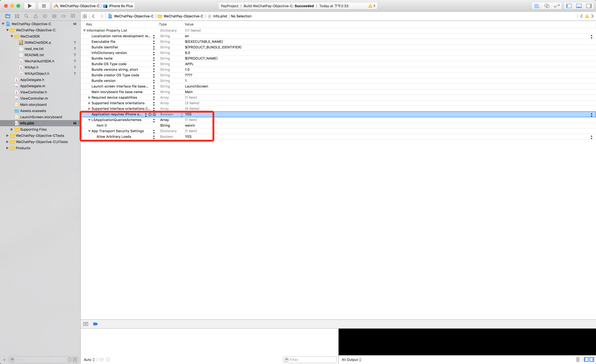Select the iPhone 6s Plus destination
This screenshot has width=596, height=364.
coord(120,6)
